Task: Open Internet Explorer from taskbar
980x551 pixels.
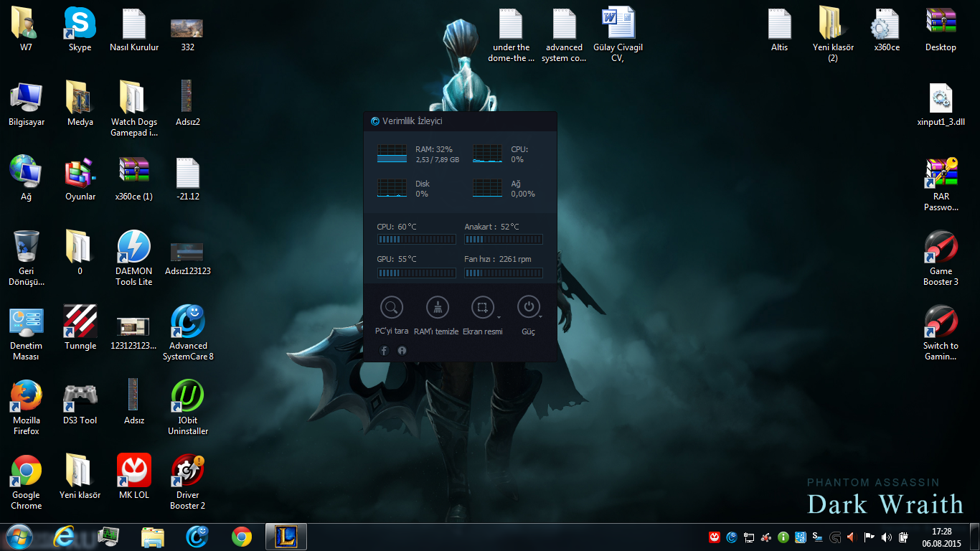Action: [64, 537]
